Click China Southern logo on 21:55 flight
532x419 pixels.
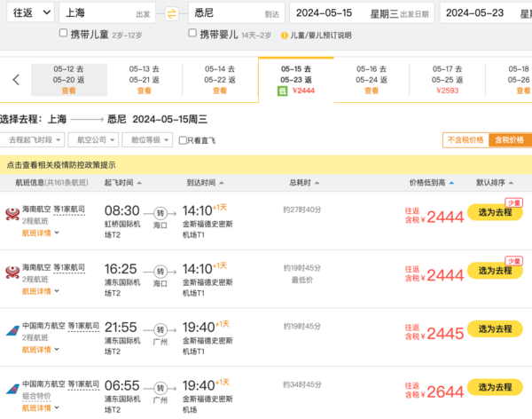pos(13,330)
